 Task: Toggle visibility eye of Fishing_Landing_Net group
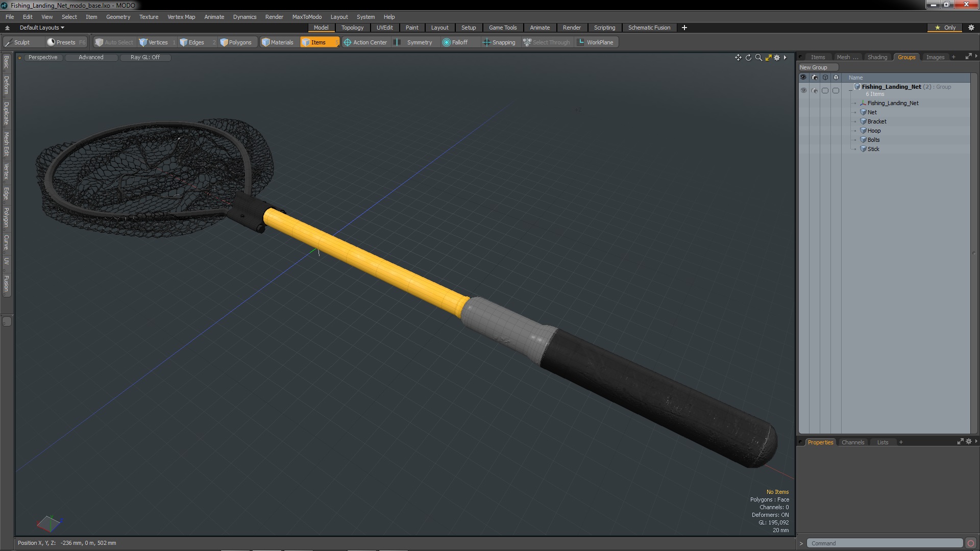(803, 90)
